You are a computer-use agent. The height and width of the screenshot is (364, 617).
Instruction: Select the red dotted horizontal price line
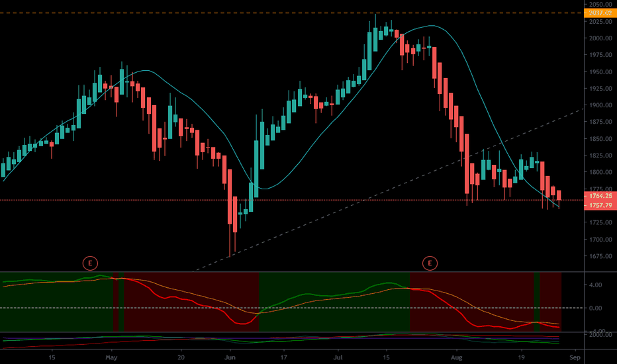[292, 200]
